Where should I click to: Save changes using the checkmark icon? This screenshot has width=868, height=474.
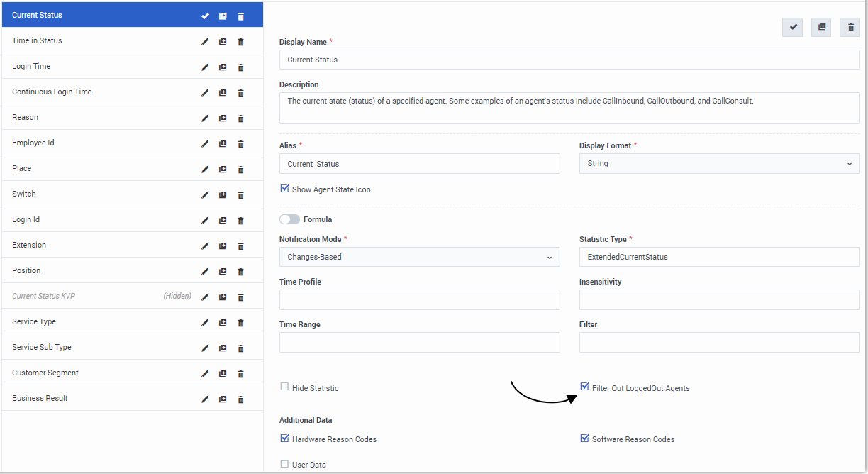click(792, 27)
